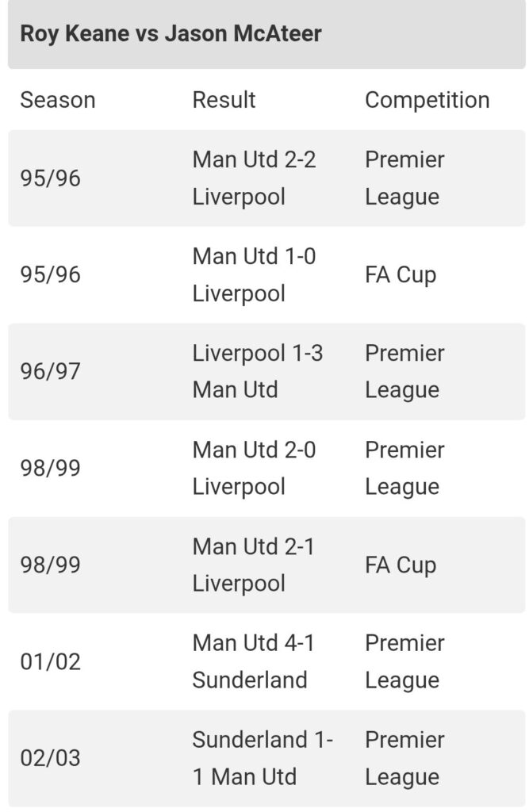529x812 pixels.
Task: Click the Man Utd 2-0 Liverpool result
Action: click(x=254, y=468)
